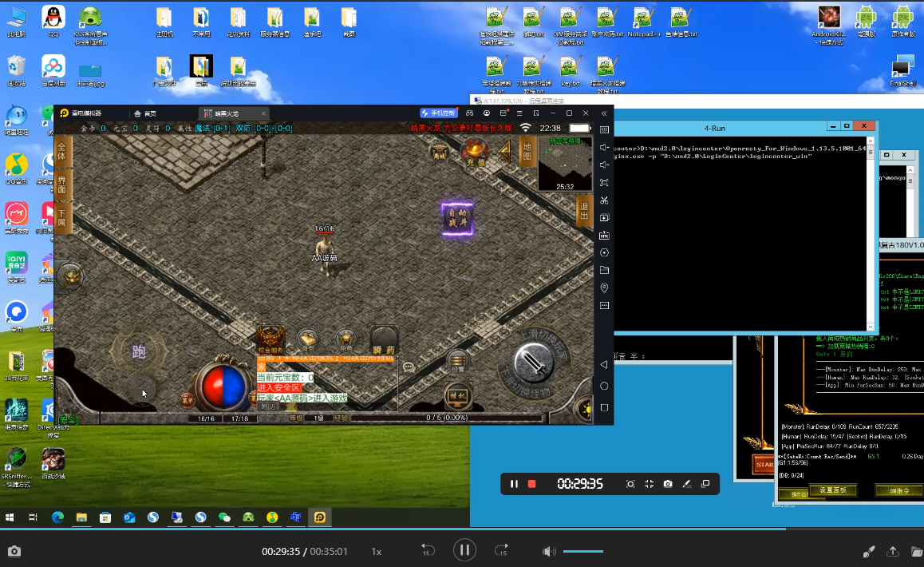The height and width of the screenshot is (567, 924).
Task: Rewind the video 15 seconds
Action: [x=427, y=550]
